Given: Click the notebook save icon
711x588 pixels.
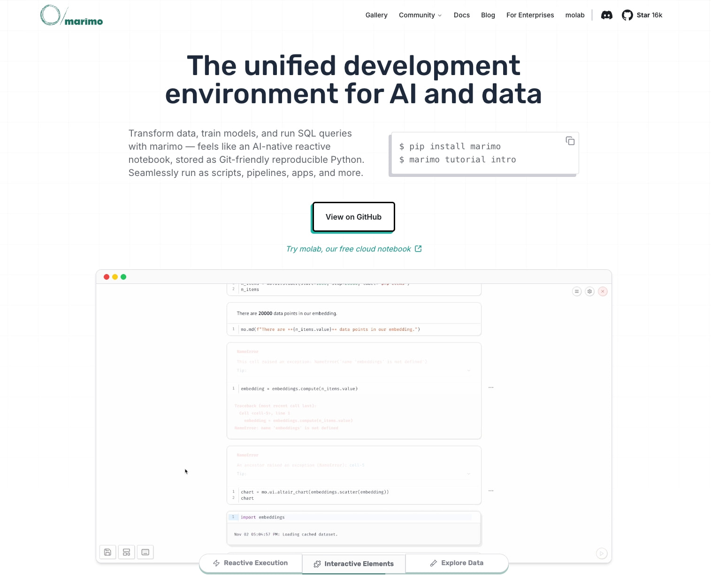Looking at the screenshot, I should 107,552.
